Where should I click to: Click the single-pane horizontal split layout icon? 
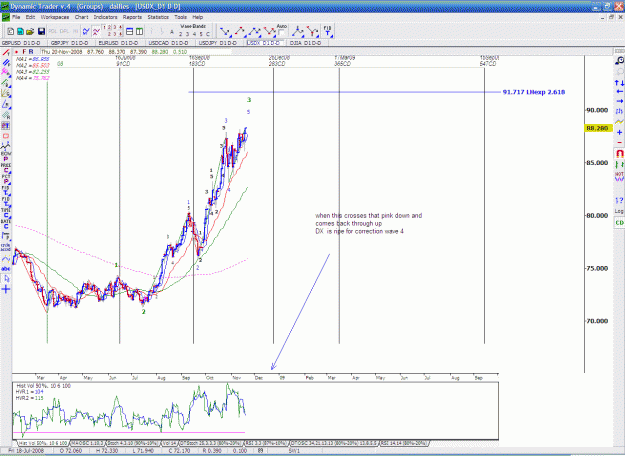coord(129,31)
